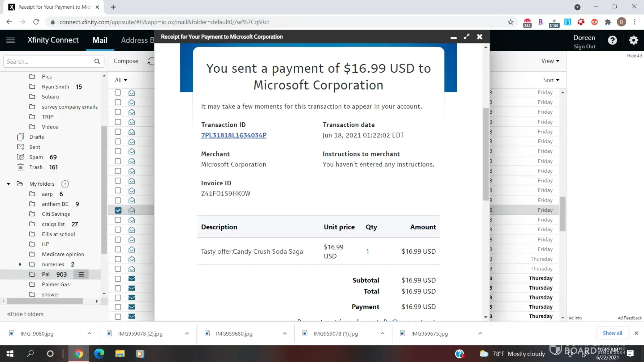Open the weather widget in the taskbar
The image size is (644, 362).
512,354
